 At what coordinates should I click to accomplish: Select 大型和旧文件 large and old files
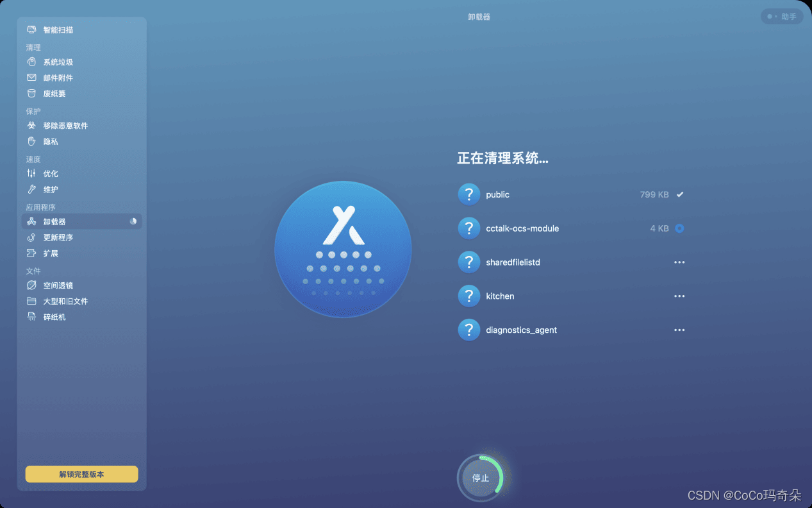[x=82, y=301]
